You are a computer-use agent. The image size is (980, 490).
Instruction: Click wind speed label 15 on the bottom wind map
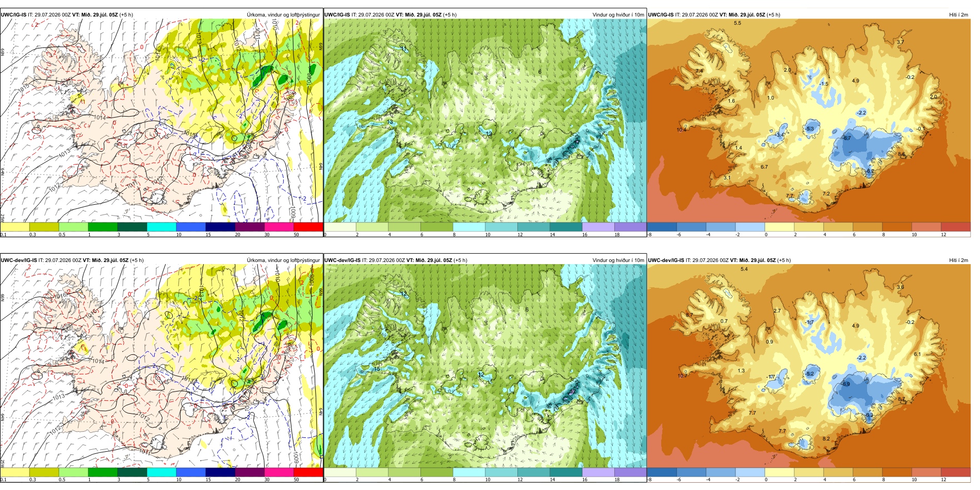click(x=377, y=369)
